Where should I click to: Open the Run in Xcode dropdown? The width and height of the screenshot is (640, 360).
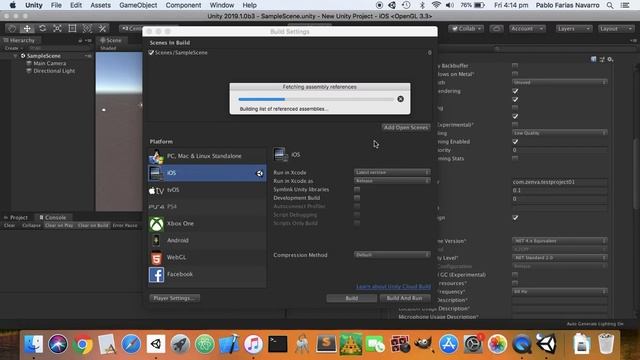[x=392, y=172]
